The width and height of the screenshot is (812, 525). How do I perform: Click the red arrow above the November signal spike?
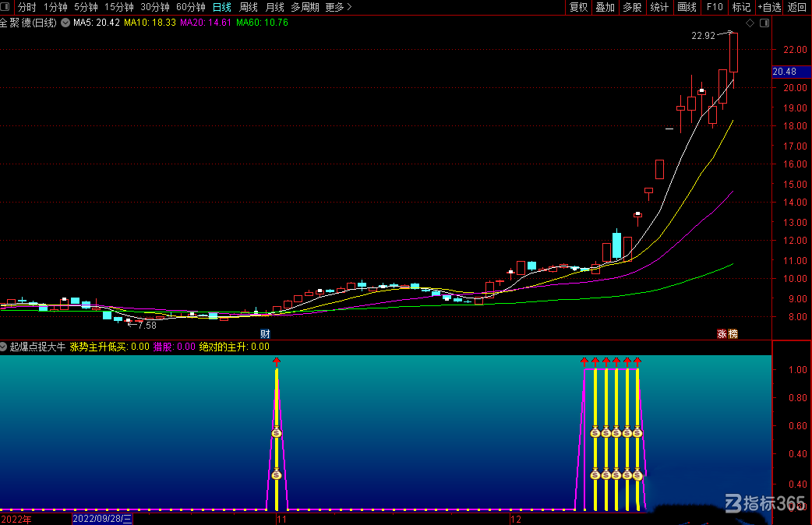tap(277, 361)
